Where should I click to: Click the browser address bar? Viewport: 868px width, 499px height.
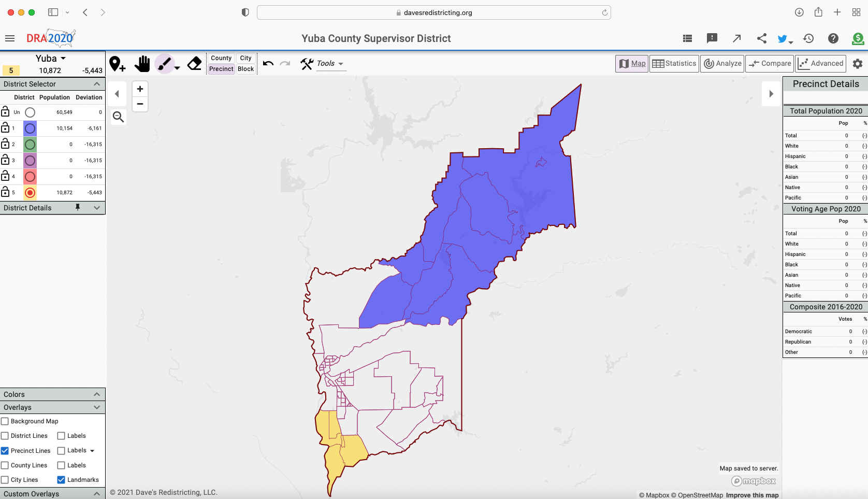point(434,12)
